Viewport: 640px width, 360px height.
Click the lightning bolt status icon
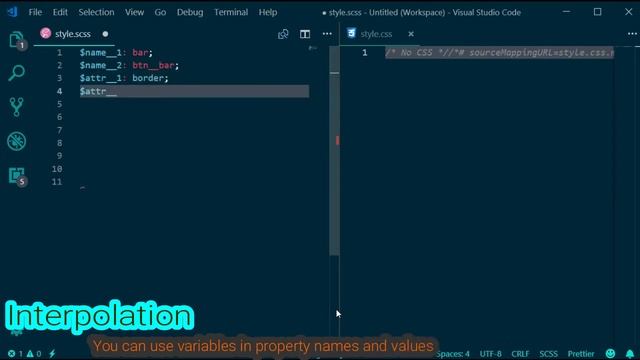52,354
